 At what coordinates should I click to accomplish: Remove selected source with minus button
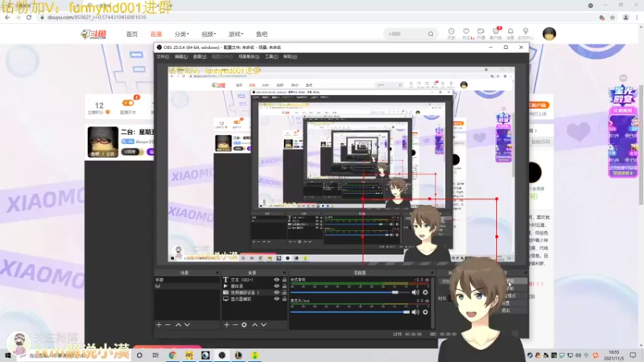coord(235,325)
